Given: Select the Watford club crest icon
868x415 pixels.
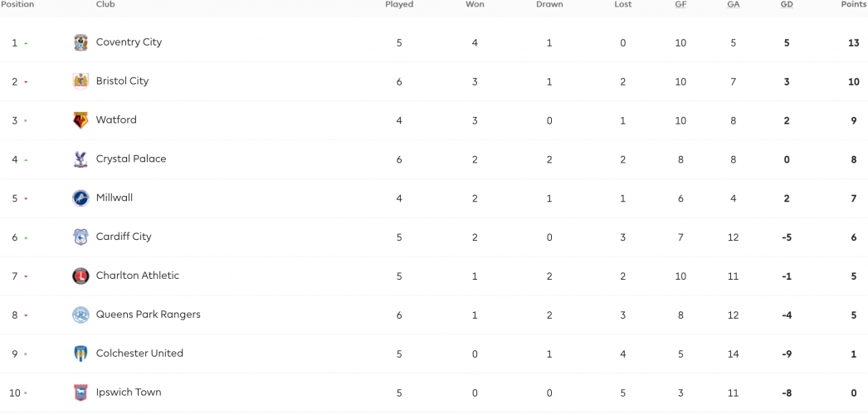Looking at the screenshot, I should pos(80,120).
